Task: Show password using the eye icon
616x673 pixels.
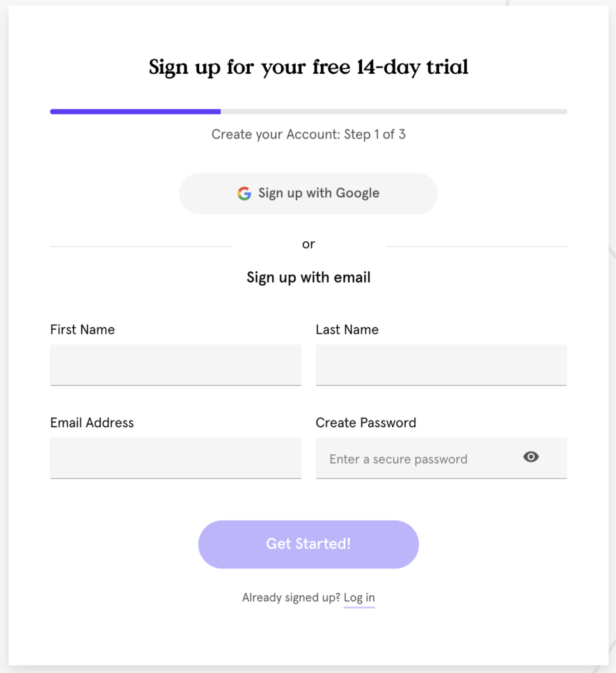Action: pos(531,457)
